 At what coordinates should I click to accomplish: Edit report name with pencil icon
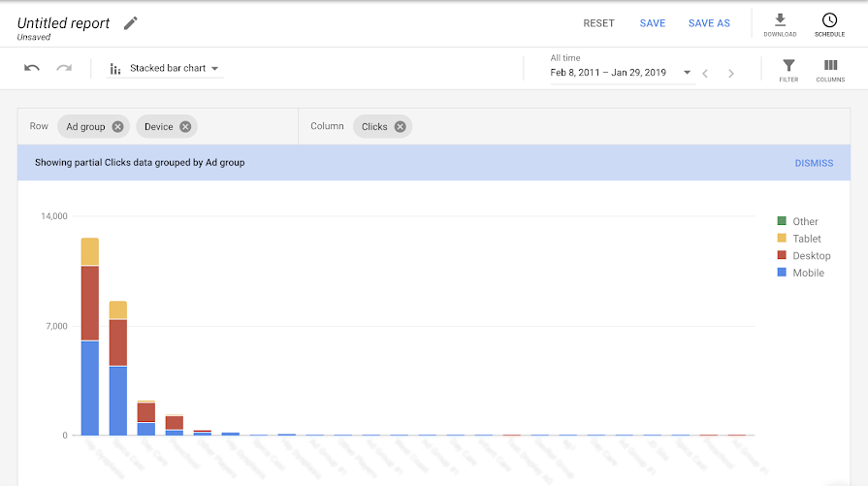click(130, 23)
